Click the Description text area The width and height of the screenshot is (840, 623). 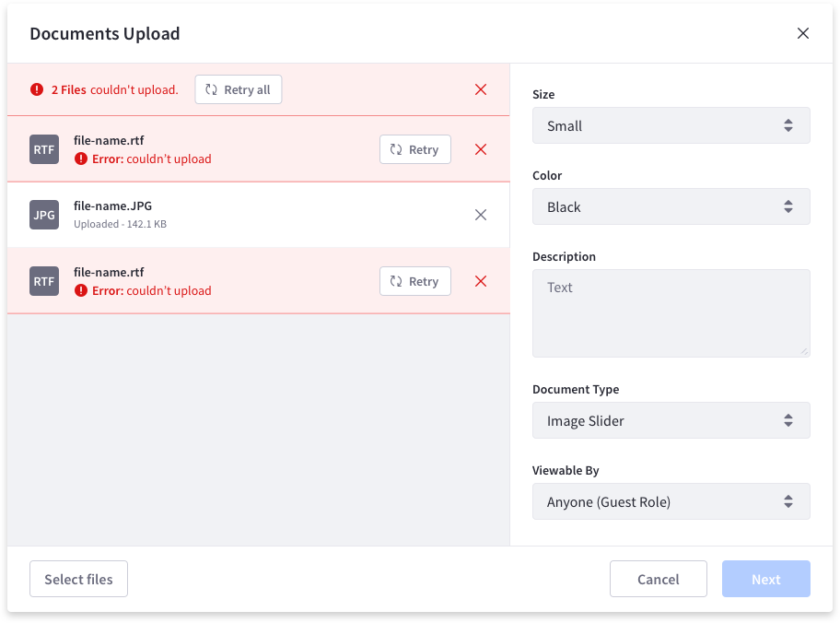click(x=671, y=311)
